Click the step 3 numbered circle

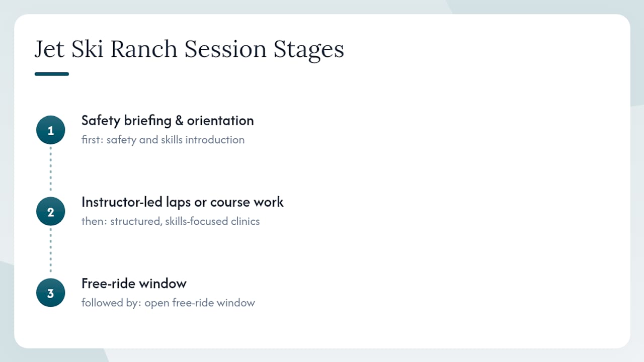point(50,293)
